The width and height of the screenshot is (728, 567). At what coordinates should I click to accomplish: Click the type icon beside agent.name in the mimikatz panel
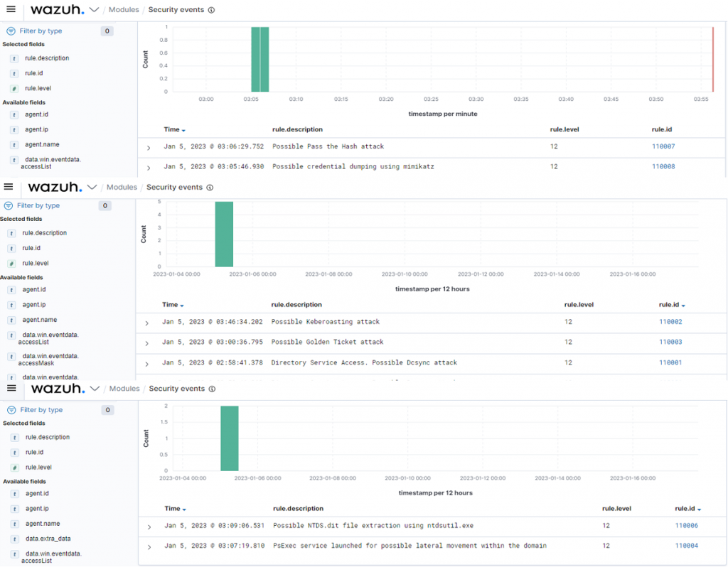coord(14,145)
